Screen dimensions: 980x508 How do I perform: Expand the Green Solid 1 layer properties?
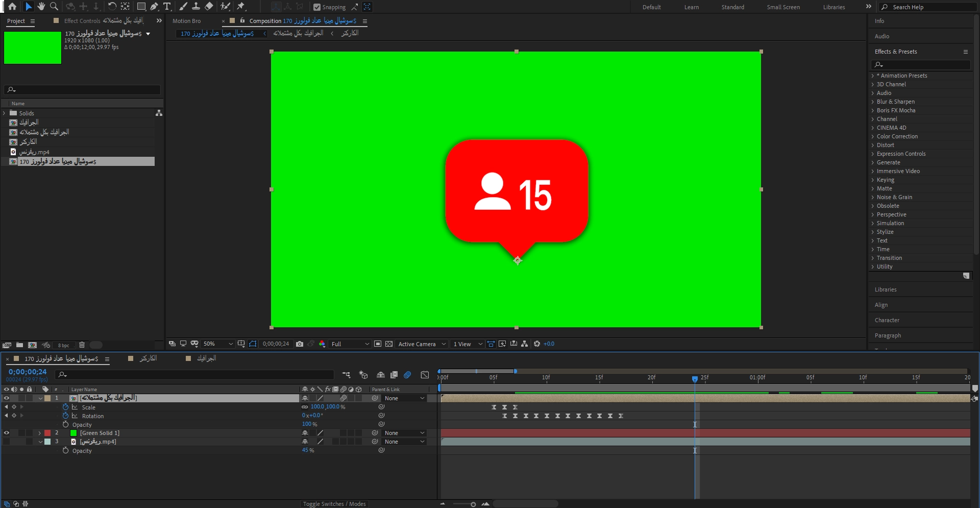(40, 433)
